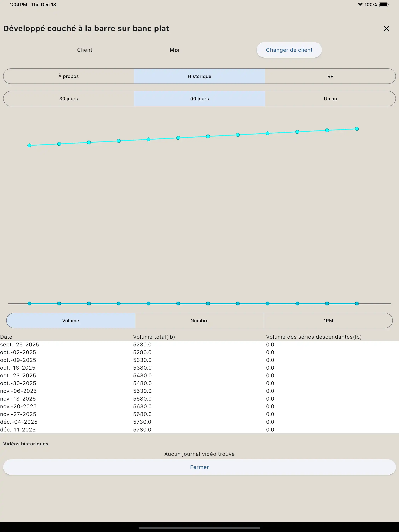The image size is (399, 532).
Task: Select the first chart data point
Action: pos(29,145)
